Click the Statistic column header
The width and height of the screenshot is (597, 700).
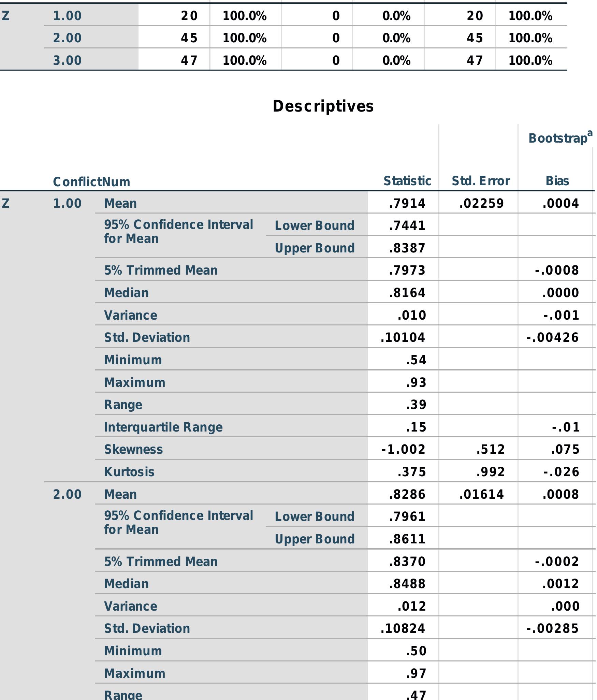(407, 181)
